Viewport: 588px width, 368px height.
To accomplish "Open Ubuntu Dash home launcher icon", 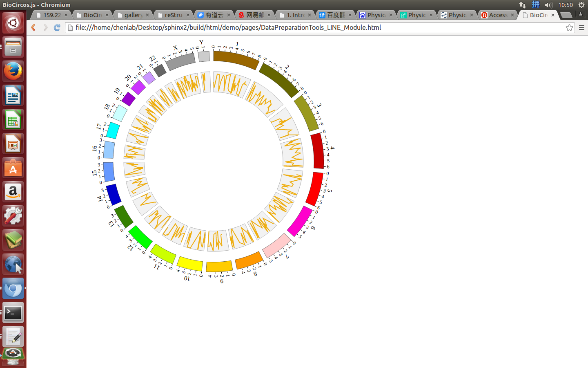I will (13, 23).
